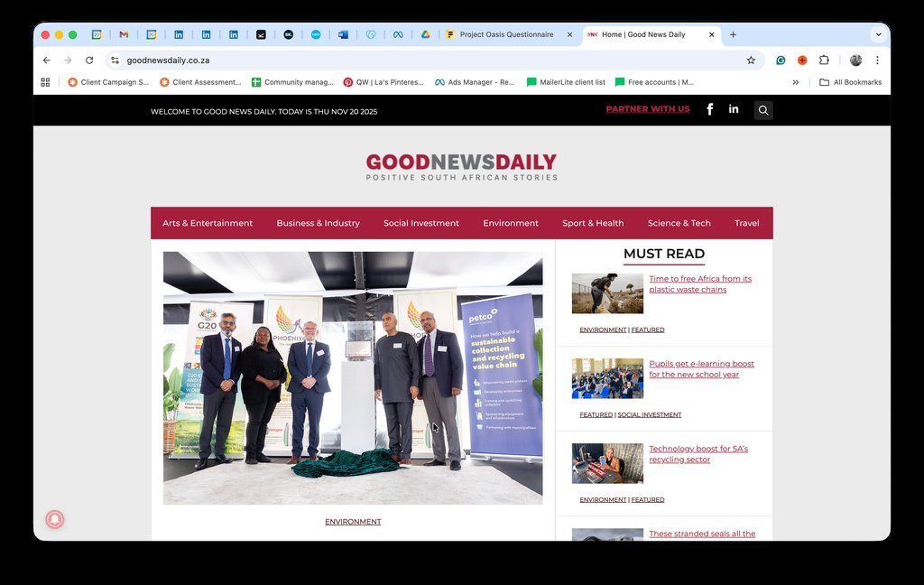The width and height of the screenshot is (924, 585).
Task: Click the Good News Daily logo
Action: click(x=461, y=166)
